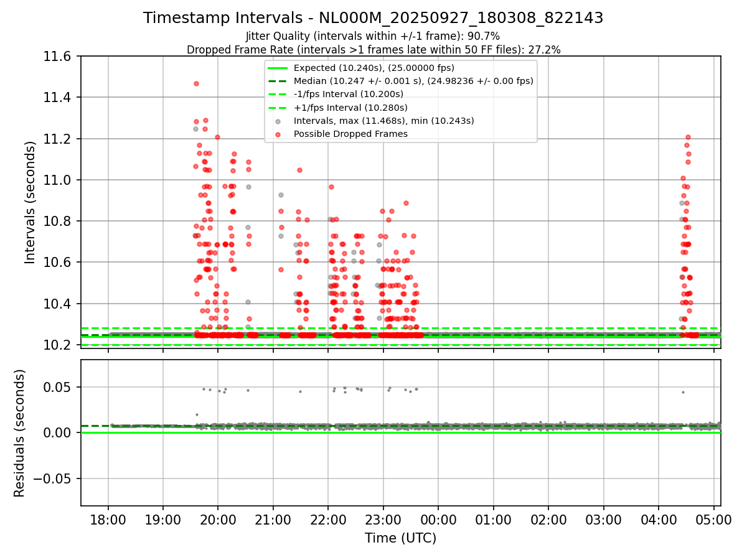This screenshot has width=747, height=560.
Task: Click the gray dot marker beside 'Intervals, max' legend
Action: (x=278, y=121)
